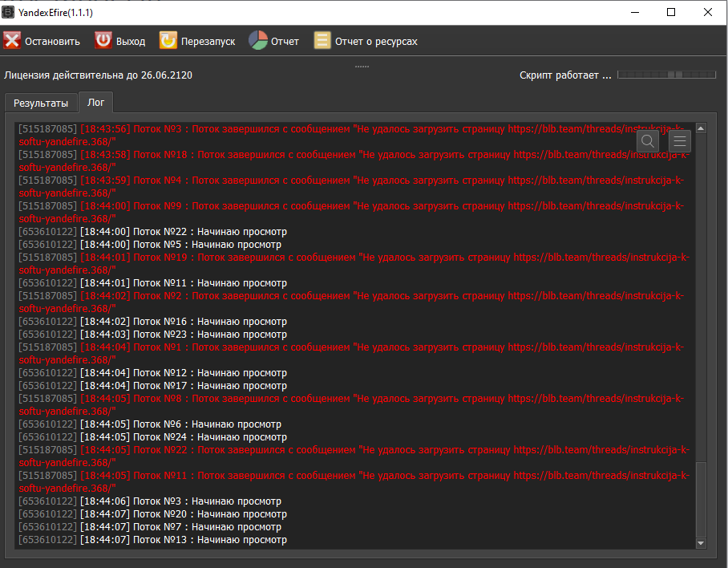This screenshot has width=728, height=568.
Task: Select the Лог tab
Action: [x=96, y=103]
